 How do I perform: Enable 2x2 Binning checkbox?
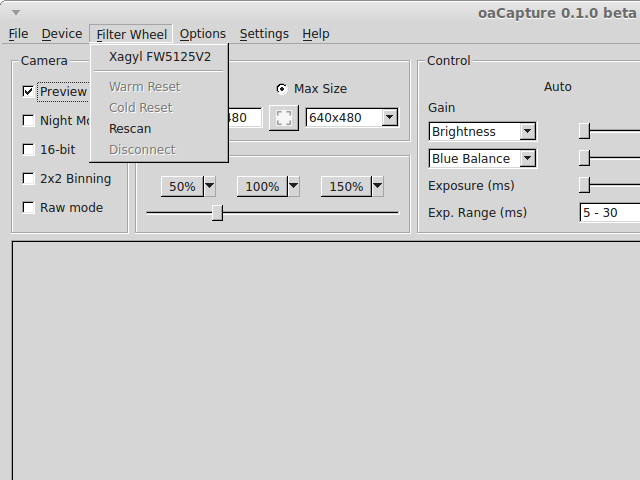(28, 178)
